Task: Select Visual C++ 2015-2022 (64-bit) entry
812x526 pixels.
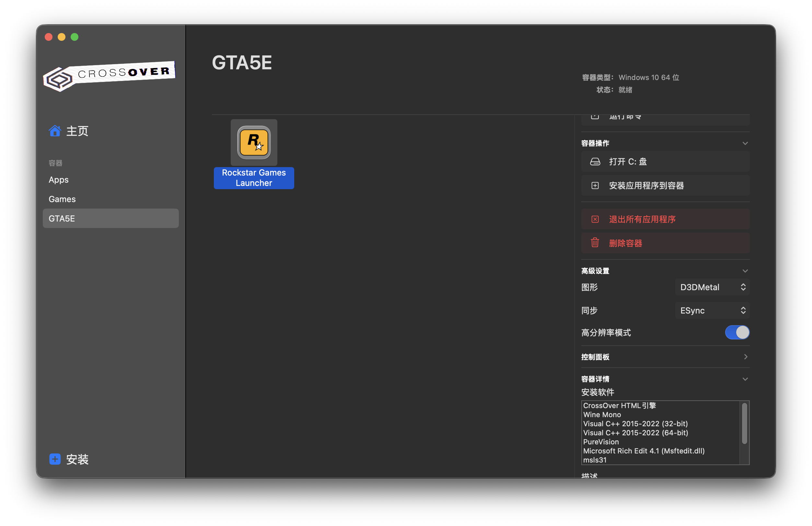Action: click(635, 433)
